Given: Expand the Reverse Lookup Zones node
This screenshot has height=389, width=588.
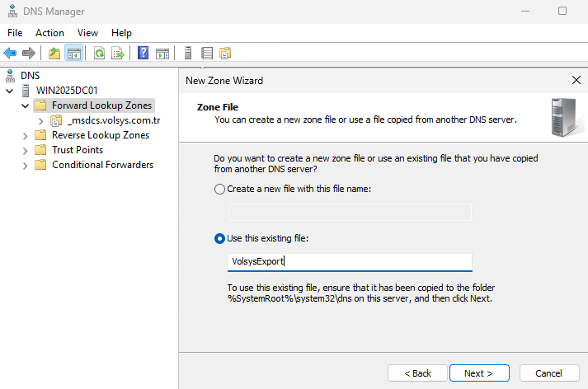Looking at the screenshot, I should click(25, 135).
